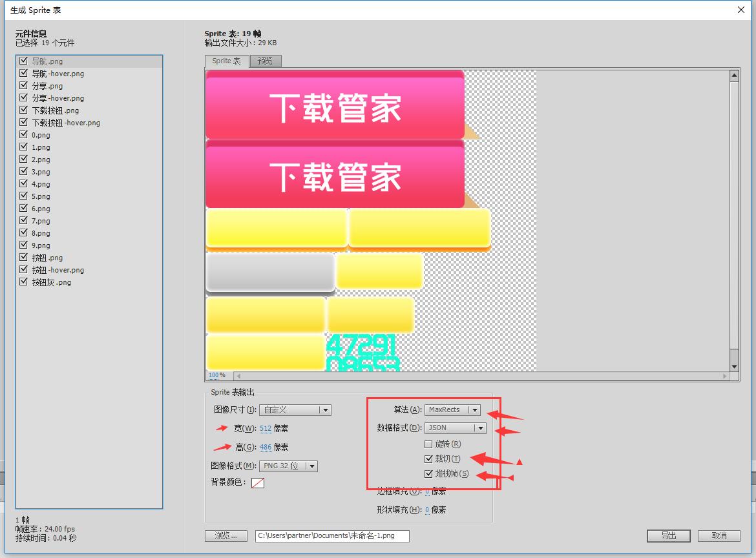Toggle the 下载按钮.png checkbox

(x=23, y=110)
